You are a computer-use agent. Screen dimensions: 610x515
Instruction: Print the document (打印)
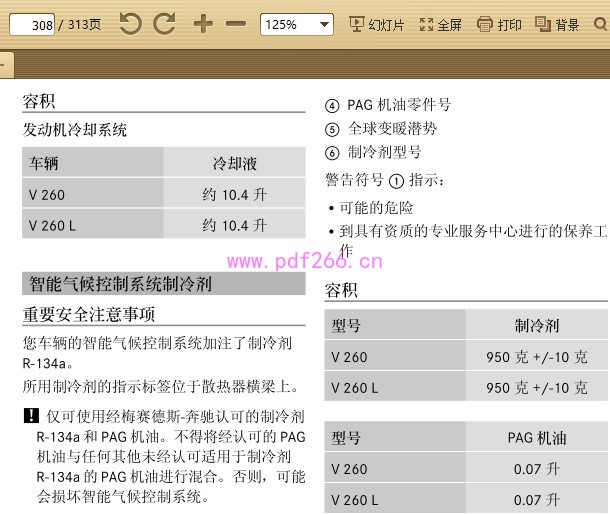pyautogui.click(x=499, y=24)
